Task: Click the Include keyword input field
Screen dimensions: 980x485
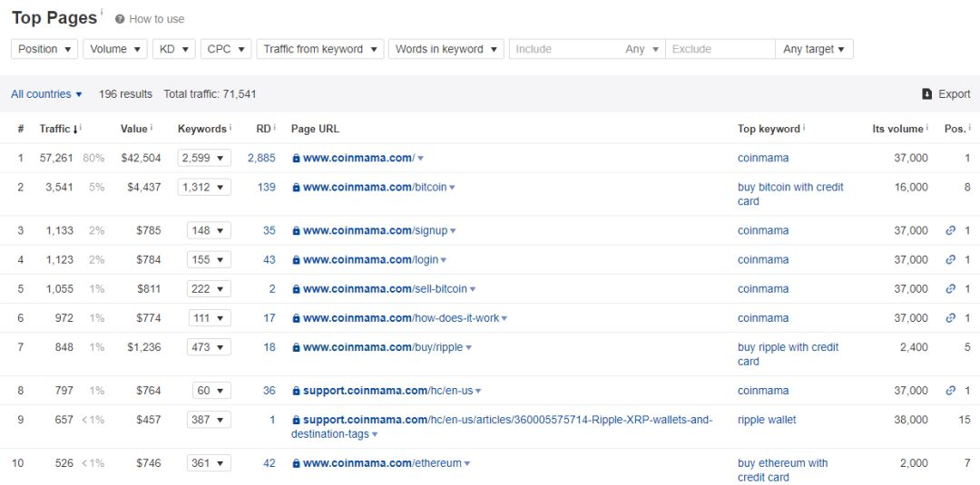Action: point(563,49)
